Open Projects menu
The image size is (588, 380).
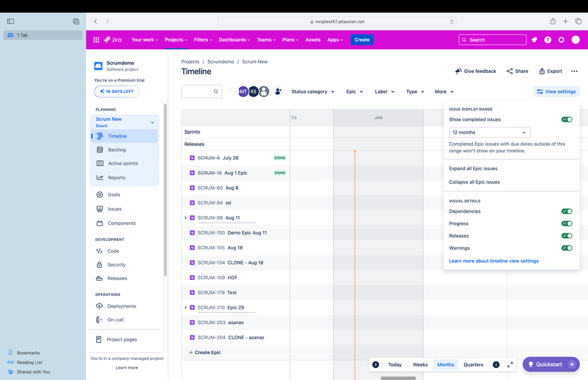pos(176,40)
